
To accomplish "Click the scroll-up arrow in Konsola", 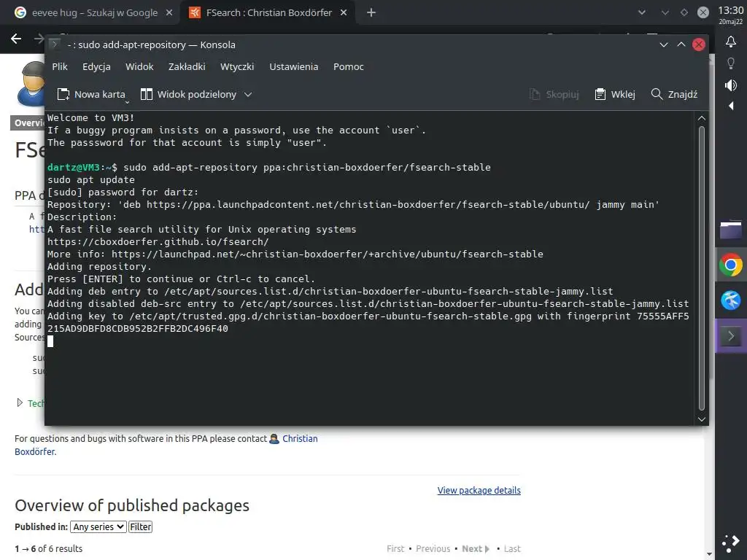I will pos(701,118).
